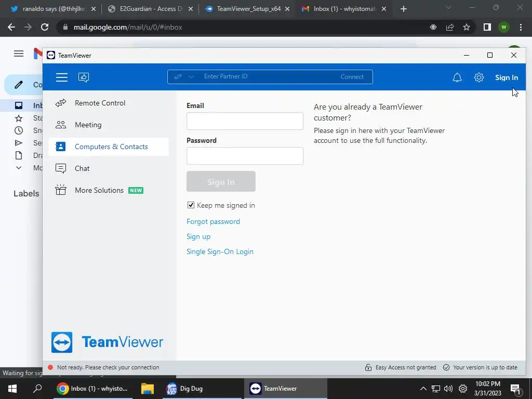Open Forgot password link
The height and width of the screenshot is (399, 532).
click(213, 221)
